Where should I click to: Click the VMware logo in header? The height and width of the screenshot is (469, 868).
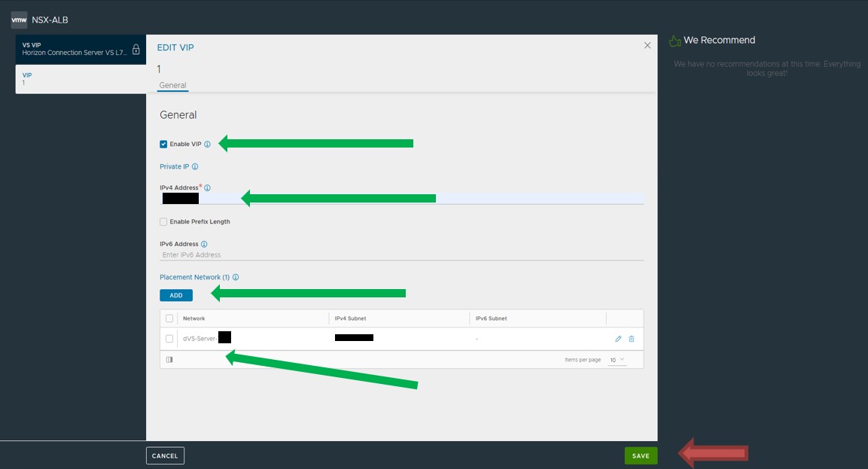(19, 20)
